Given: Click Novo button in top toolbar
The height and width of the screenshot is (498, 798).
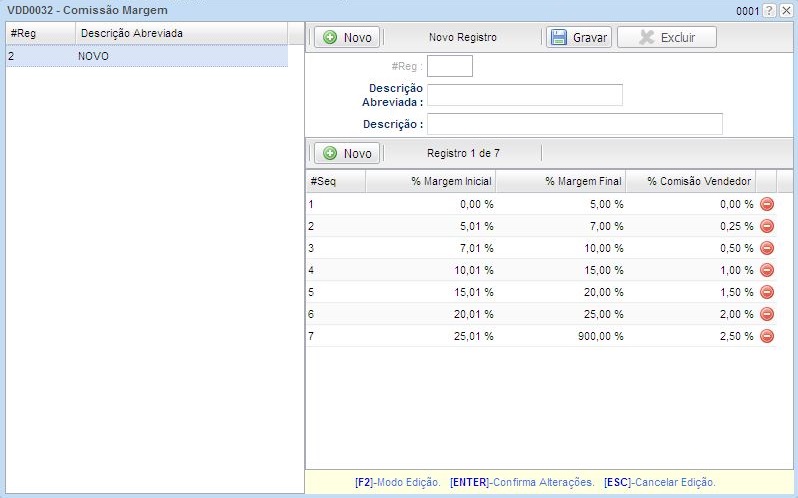Looking at the screenshot, I should click(347, 37).
